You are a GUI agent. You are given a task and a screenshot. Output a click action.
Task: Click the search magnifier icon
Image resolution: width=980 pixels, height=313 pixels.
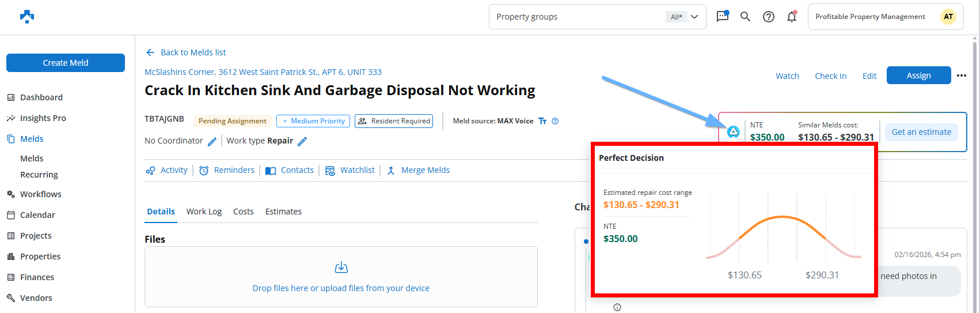pyautogui.click(x=745, y=17)
